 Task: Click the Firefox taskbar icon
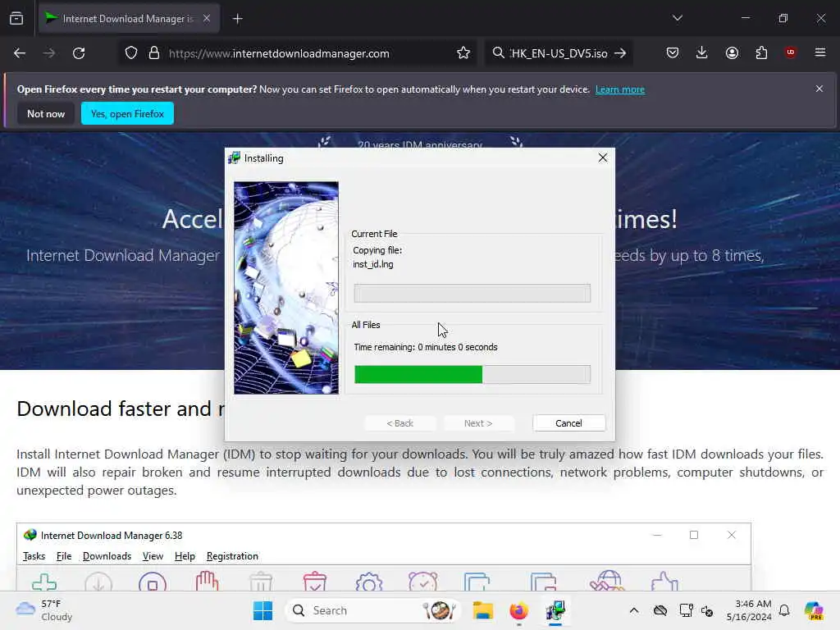coord(518,610)
